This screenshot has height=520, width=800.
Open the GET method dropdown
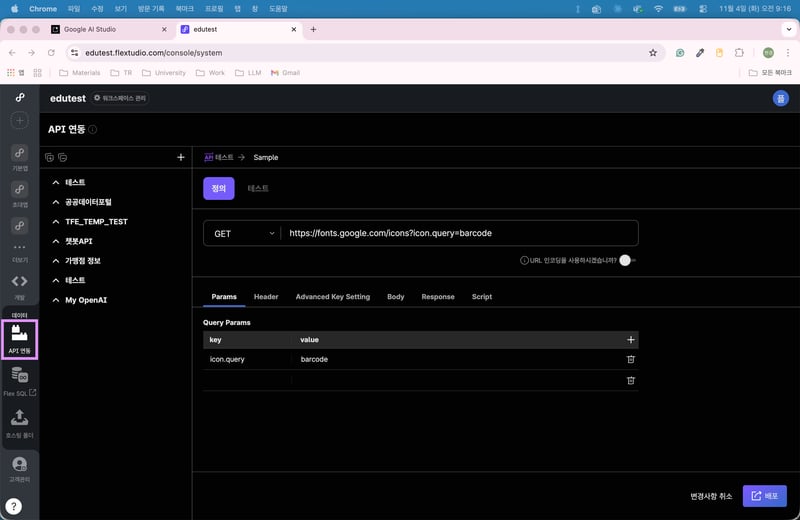[243, 233]
